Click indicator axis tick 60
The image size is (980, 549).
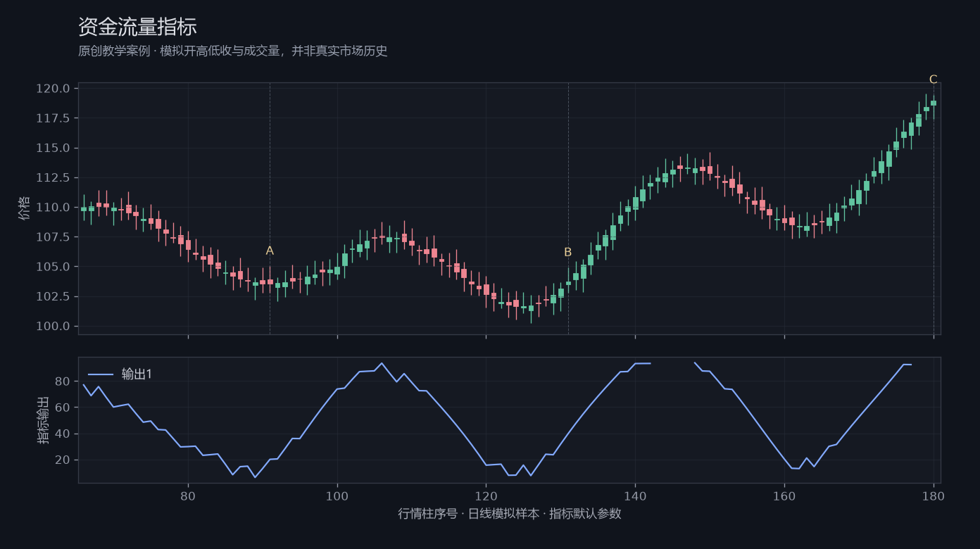[x=63, y=408]
